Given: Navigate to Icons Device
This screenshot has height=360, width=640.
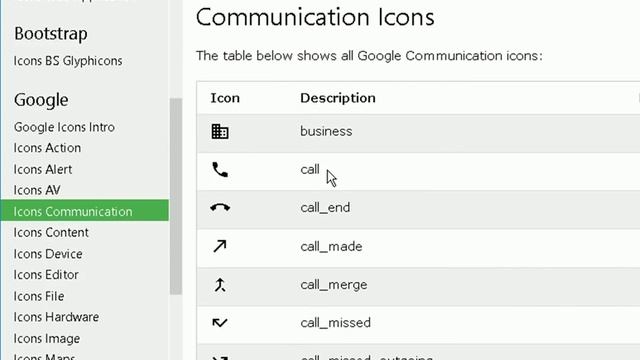Looking at the screenshot, I should point(48,254).
